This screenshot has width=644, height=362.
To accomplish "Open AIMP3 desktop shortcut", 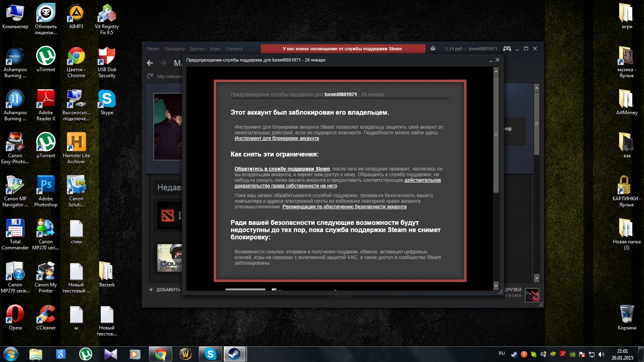I will coord(76,16).
